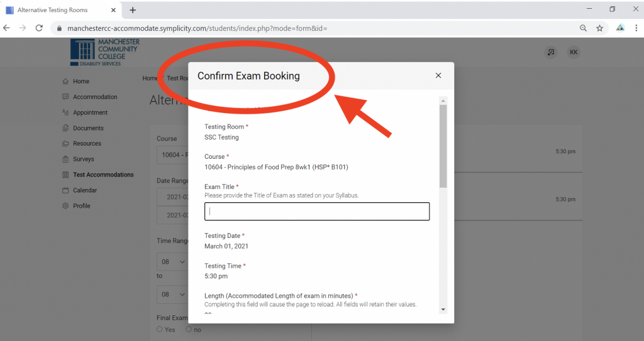This screenshot has width=644, height=341.
Task: Click the Calendar sidebar icon
Action: pos(65,190)
